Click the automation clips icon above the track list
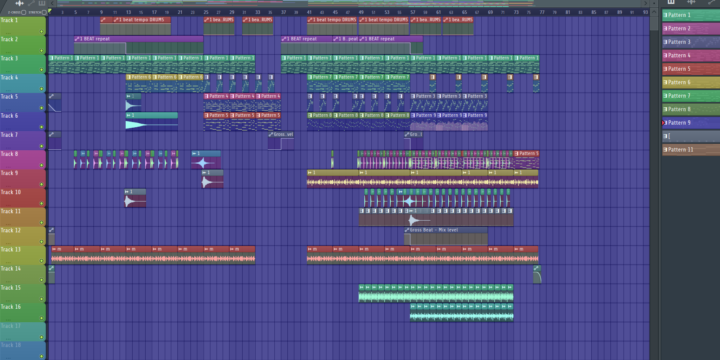 pos(31,3)
